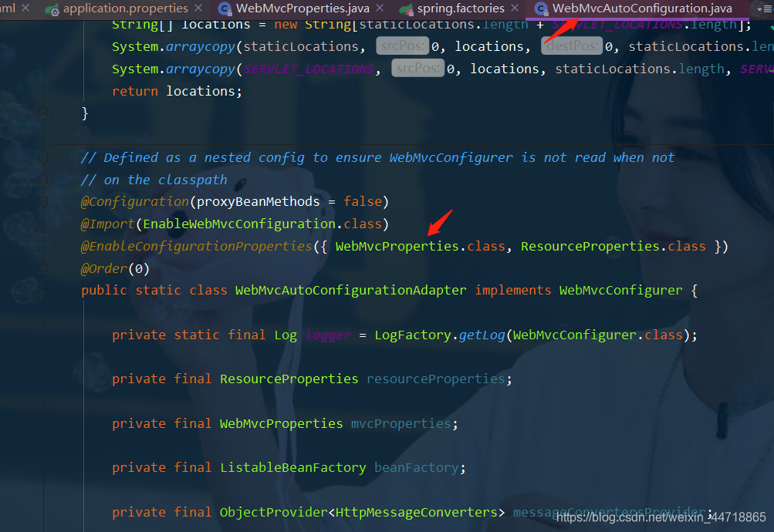Viewport: 774px width, 532px height.
Task: Click the @EnableConfigurationProperties annotation
Action: (x=197, y=246)
